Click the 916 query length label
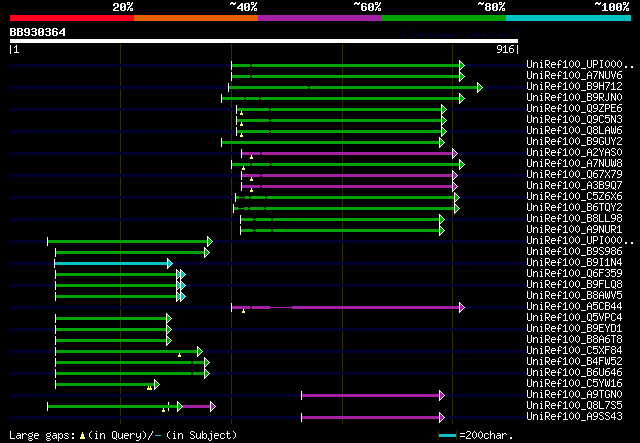640x443 pixels. coord(505,49)
